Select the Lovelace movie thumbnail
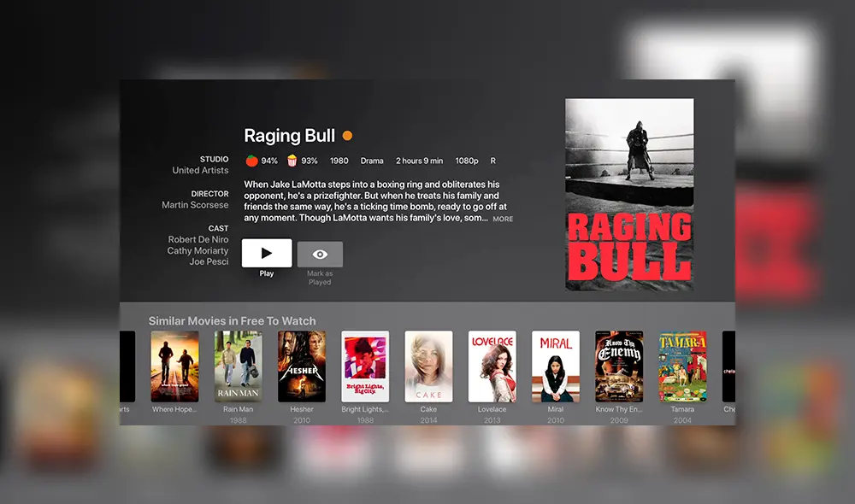This screenshot has height=504, width=855. 492,366
